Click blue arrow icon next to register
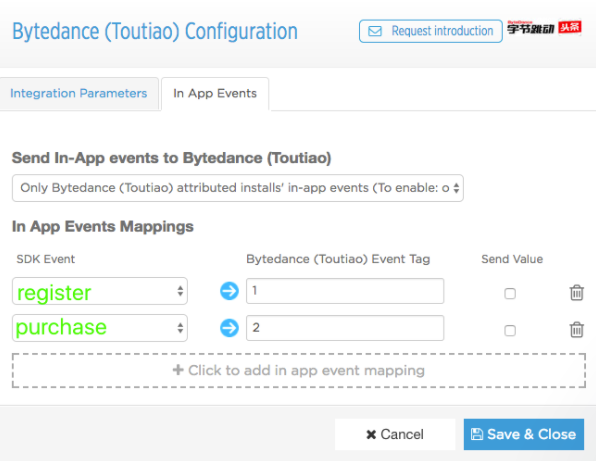 pos(229,291)
